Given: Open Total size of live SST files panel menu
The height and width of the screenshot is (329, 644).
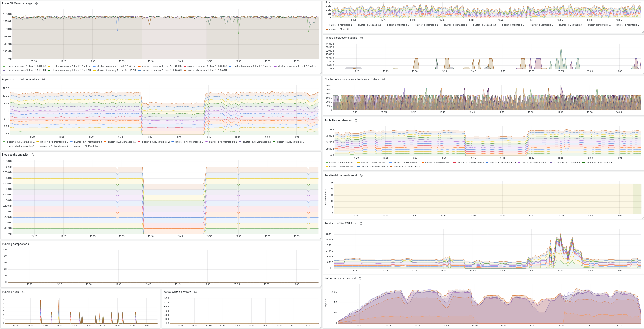Looking at the screenshot, I should point(340,223).
